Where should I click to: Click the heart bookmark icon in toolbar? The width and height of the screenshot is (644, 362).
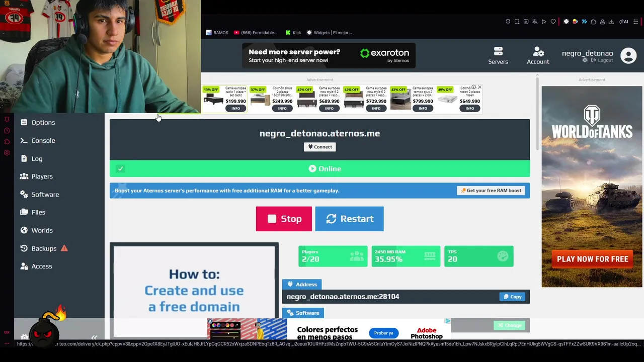(x=553, y=22)
